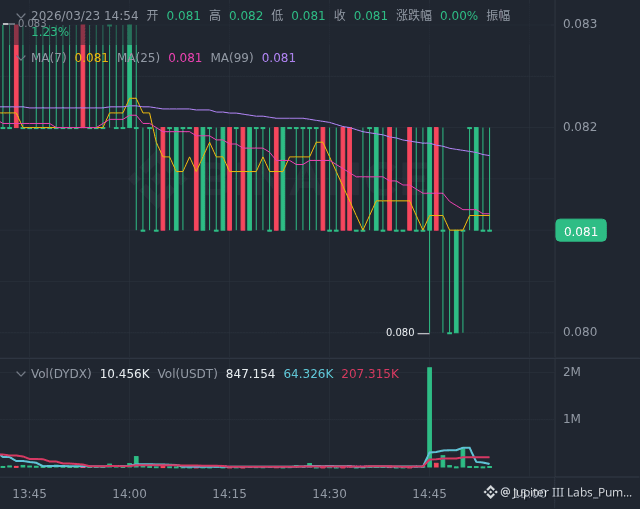Click the red volume MA value 207.315K

tap(370, 373)
